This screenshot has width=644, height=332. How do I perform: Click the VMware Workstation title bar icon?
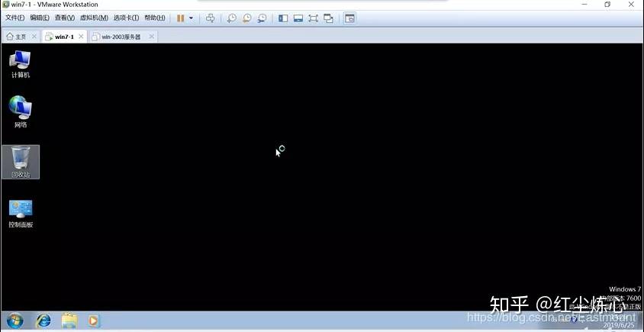(x=5, y=4)
